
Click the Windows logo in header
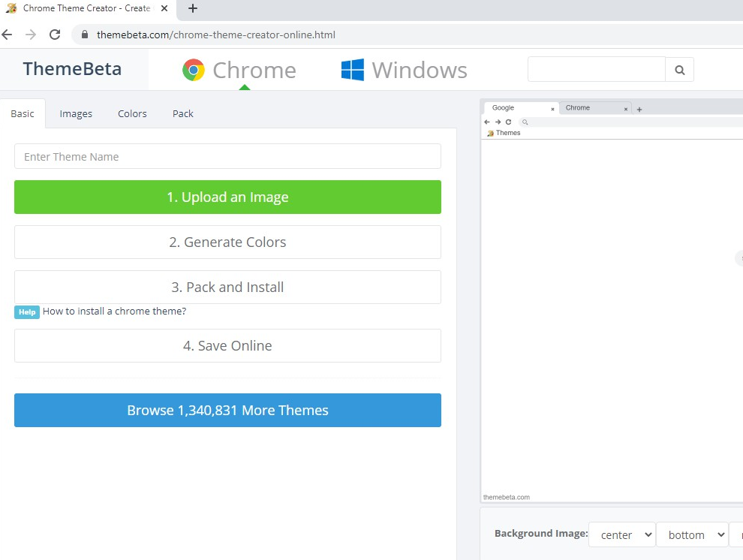tap(353, 70)
